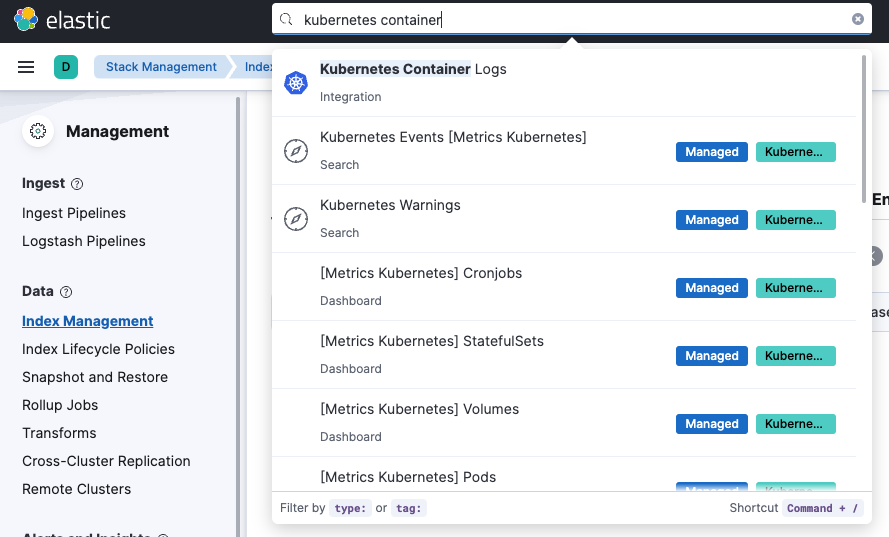Open Kubernetes Warnings saved search

(x=564, y=219)
